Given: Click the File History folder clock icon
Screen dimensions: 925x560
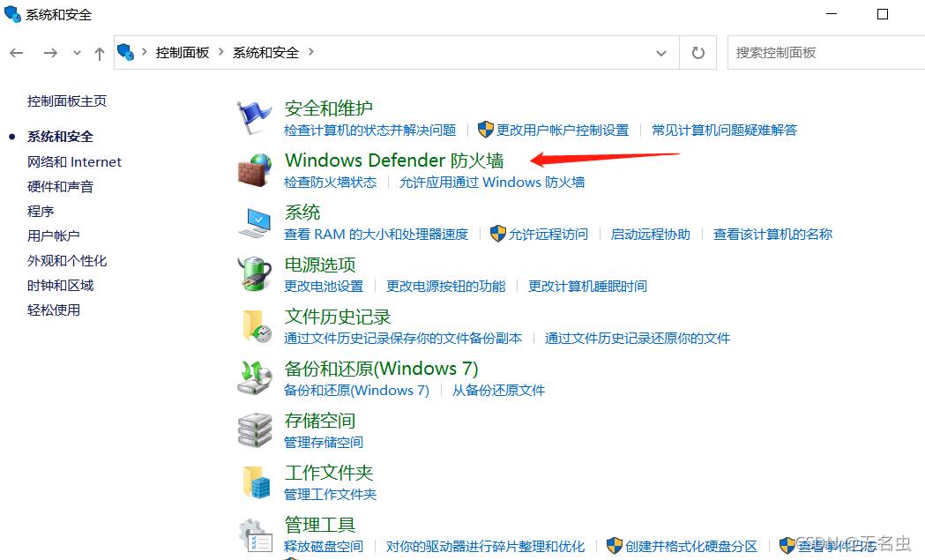Looking at the screenshot, I should click(x=257, y=325).
